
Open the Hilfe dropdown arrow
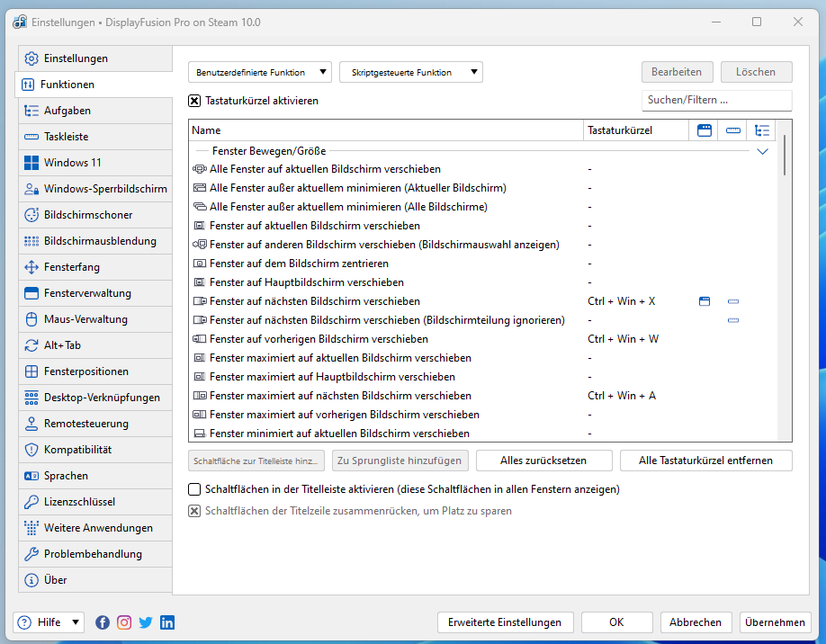coord(76,622)
